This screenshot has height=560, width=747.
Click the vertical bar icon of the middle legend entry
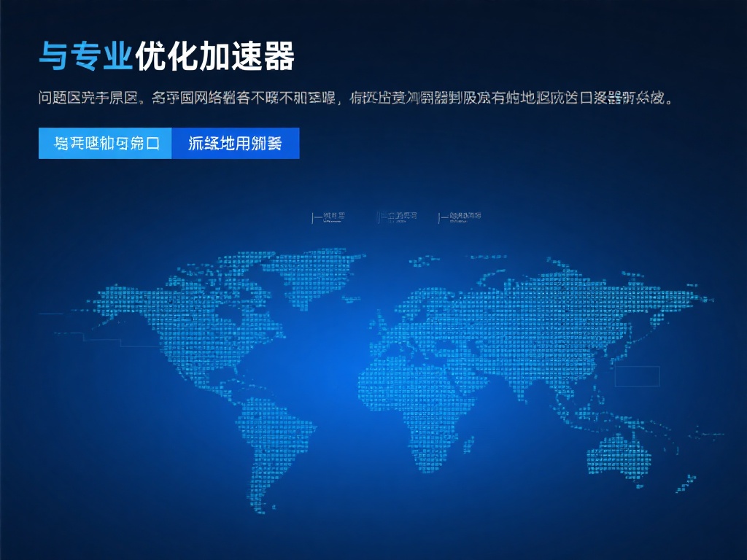coord(377,216)
